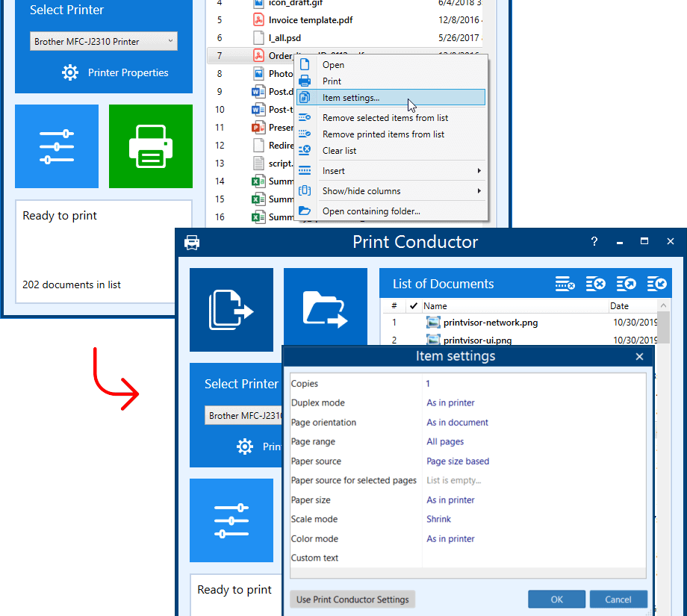
Task: Click the Custom text value field
Action: pyautogui.click(x=534, y=558)
